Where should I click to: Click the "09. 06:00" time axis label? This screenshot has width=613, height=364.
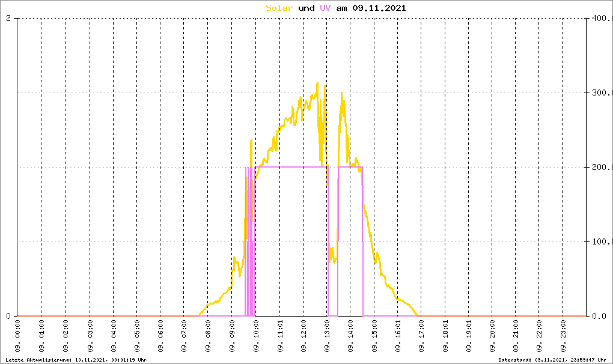(160, 336)
